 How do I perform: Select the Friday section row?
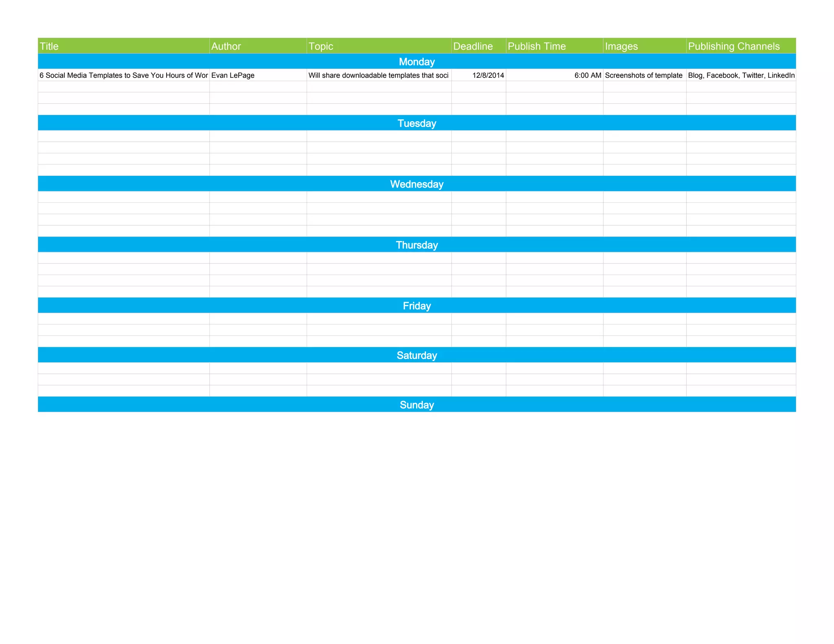pos(417,306)
